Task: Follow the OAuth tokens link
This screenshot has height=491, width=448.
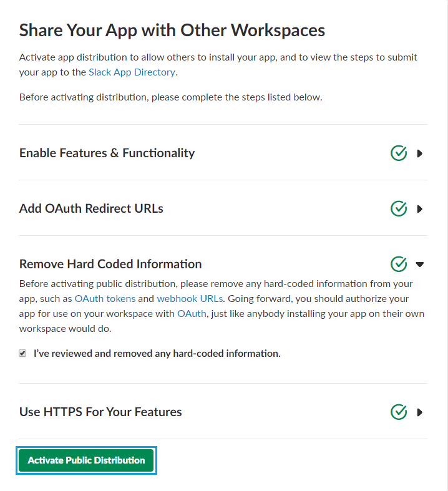Action: pos(105,298)
